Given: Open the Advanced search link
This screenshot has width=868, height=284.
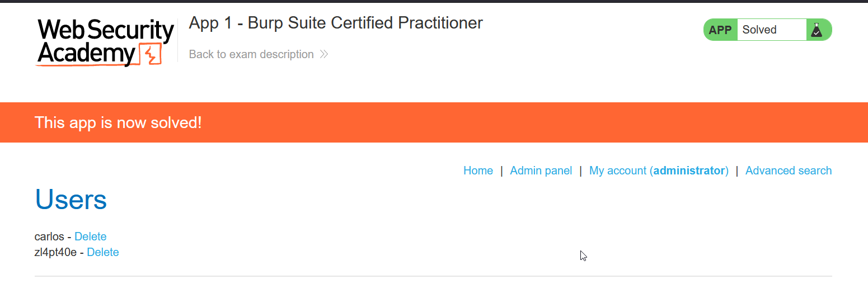Looking at the screenshot, I should click(x=789, y=171).
